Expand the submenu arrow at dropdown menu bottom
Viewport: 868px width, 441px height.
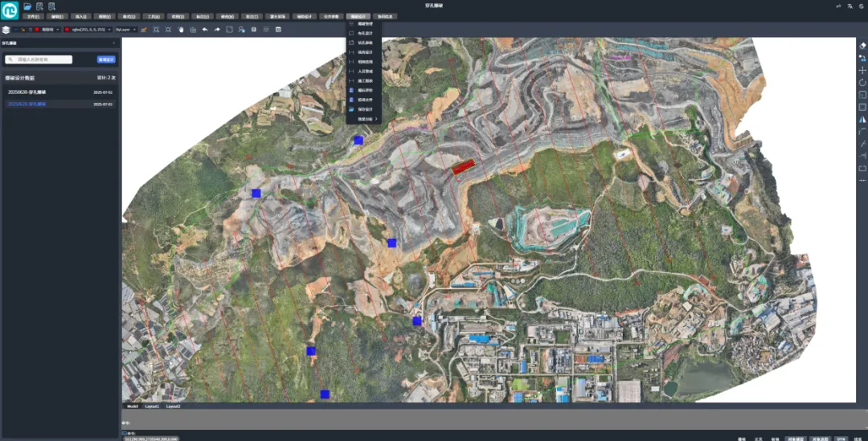tap(375, 120)
